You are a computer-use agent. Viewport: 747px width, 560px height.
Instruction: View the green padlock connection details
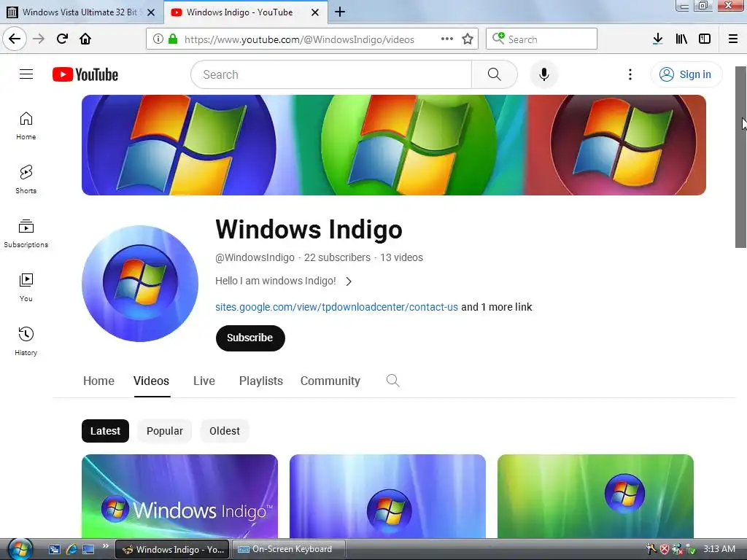[x=173, y=39]
